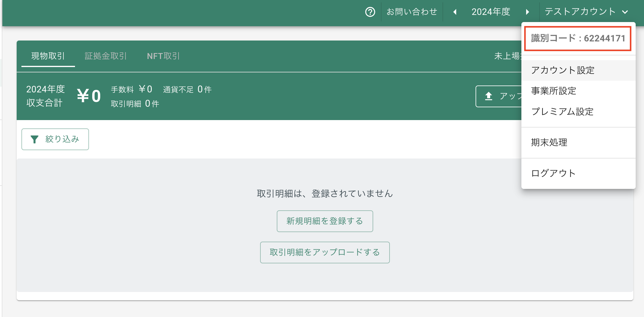Screen dimensions: 644x317
Task: Click the 手数料 ￥0 value
Action: (132, 89)
